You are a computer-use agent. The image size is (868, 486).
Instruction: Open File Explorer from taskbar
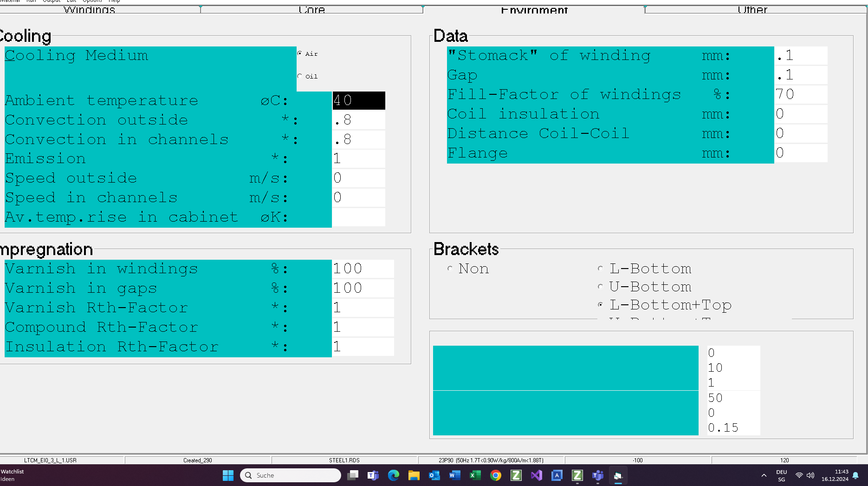414,475
